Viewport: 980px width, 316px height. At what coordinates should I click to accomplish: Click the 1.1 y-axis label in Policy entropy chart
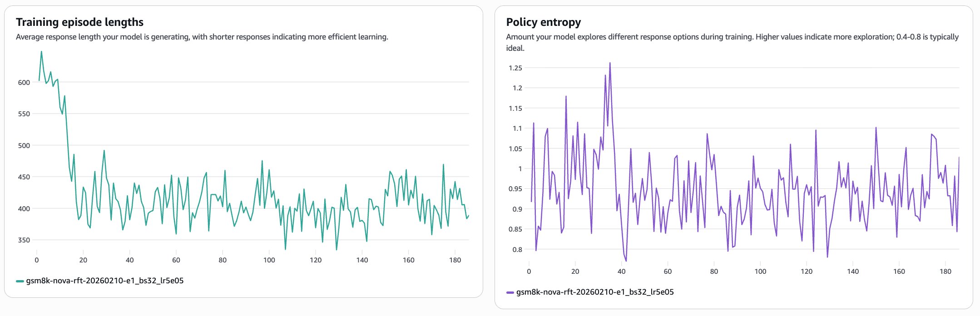click(x=517, y=128)
